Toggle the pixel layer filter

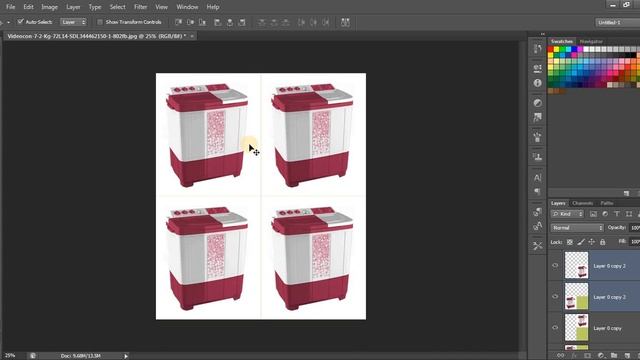593,214
